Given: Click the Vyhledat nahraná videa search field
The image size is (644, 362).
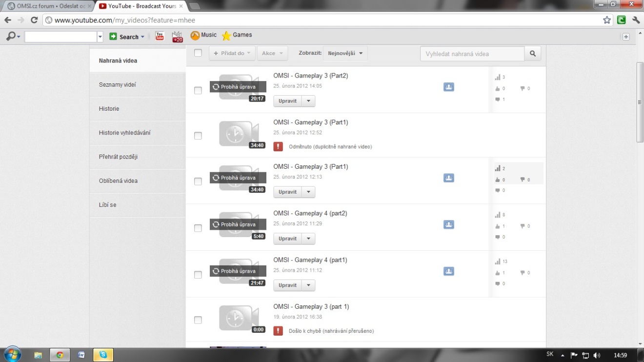Looking at the screenshot, I should [x=472, y=54].
